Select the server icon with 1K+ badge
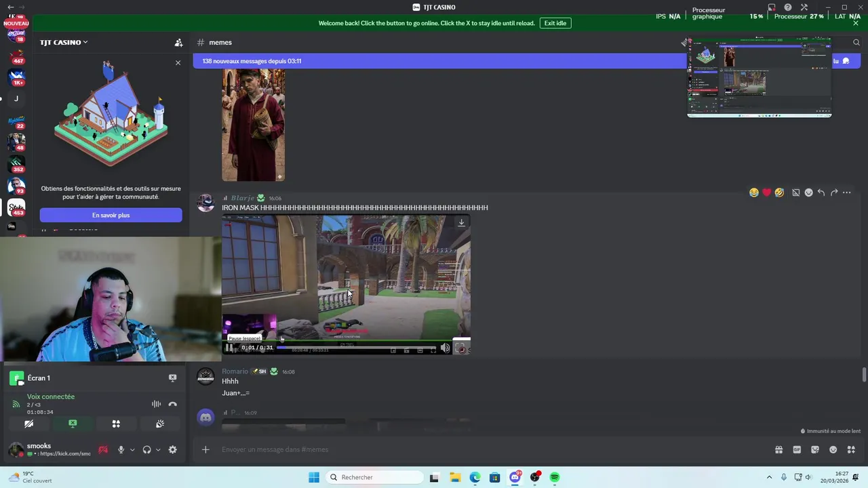Screen dimensions: 868x488 (x=16, y=77)
